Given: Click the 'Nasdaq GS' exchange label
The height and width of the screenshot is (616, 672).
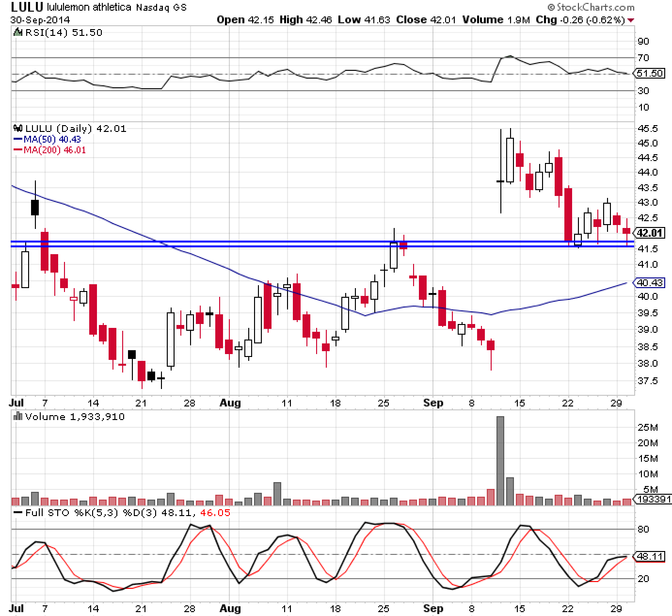Looking at the screenshot, I should point(160,8).
